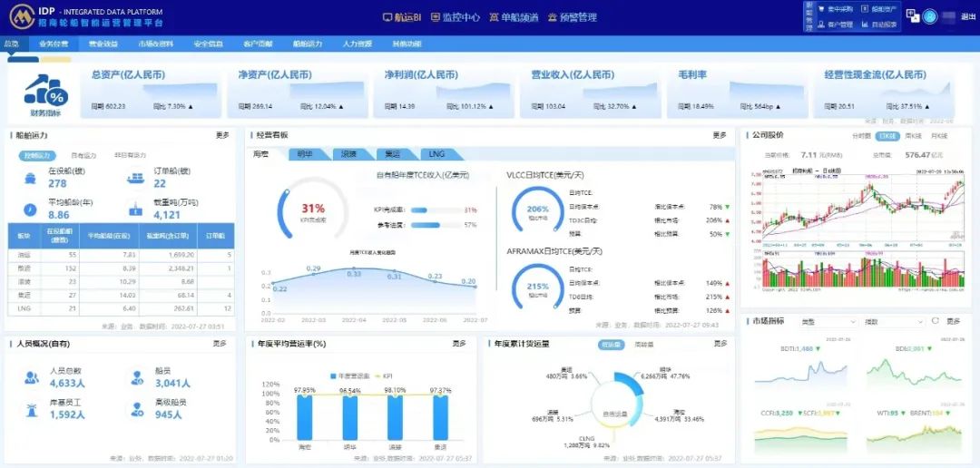Open 预警管理 module
Image resolution: width=980 pixels, height=468 pixels.
(x=573, y=17)
